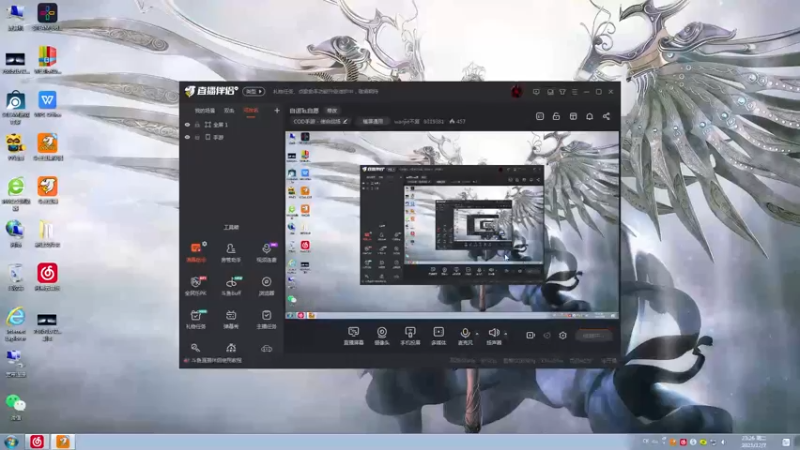Open the 全民乐PK tool
This screenshot has width=800, height=450.
pos(196,286)
